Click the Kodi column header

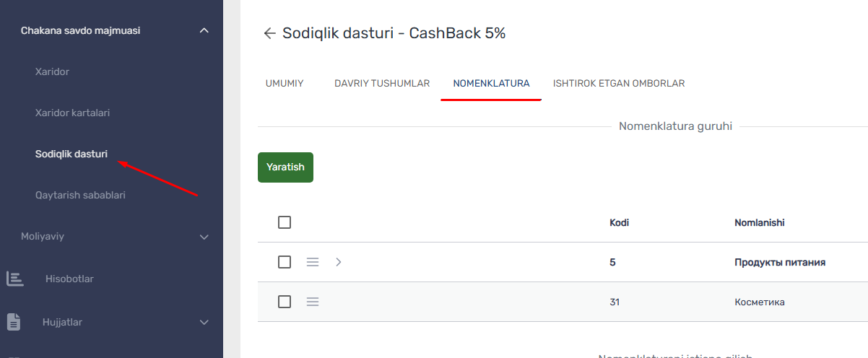(619, 222)
